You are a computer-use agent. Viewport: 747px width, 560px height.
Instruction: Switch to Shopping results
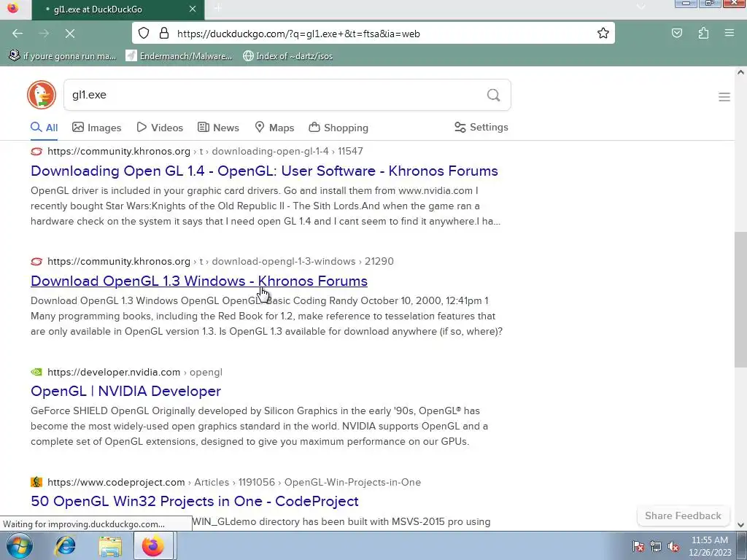click(x=338, y=128)
